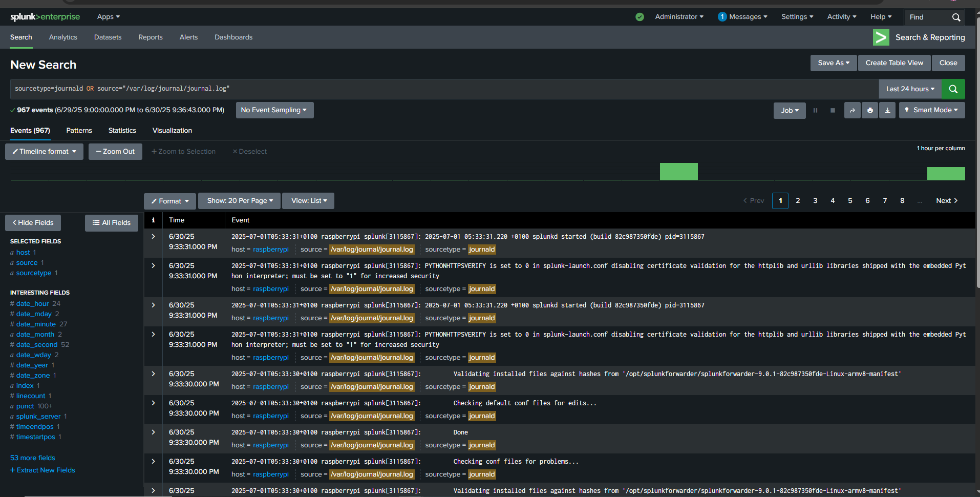This screenshot has width=980, height=497.
Task: Click the '53 more fields' link
Action: click(33, 458)
